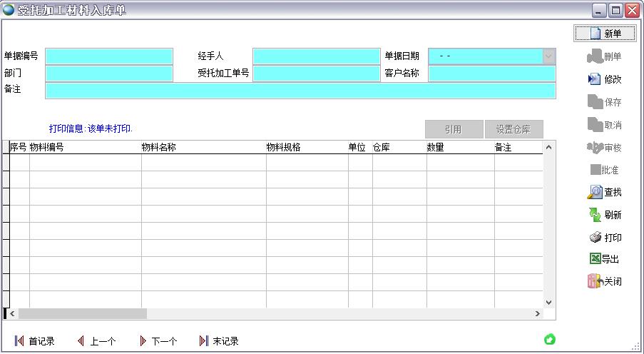Go to first record with 首记录
The image size is (644, 354).
pyautogui.click(x=34, y=341)
